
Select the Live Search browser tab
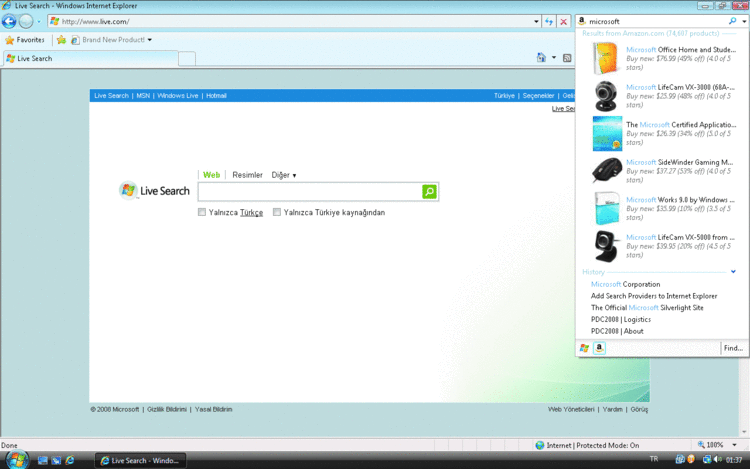tap(90, 58)
